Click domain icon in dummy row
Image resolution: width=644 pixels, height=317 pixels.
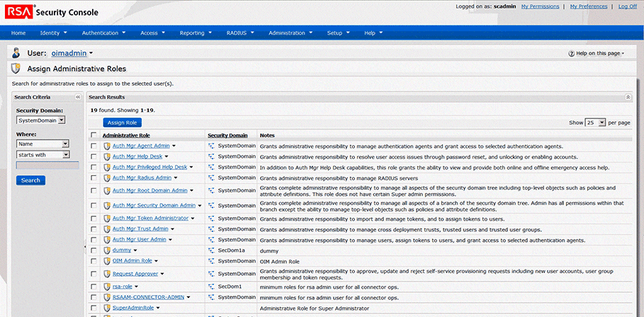click(x=212, y=250)
